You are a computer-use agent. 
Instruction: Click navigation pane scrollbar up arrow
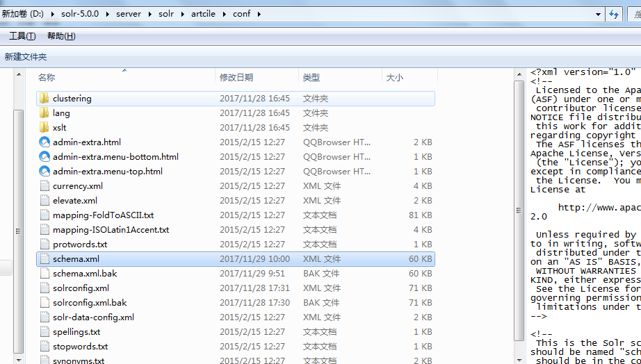coord(18,74)
